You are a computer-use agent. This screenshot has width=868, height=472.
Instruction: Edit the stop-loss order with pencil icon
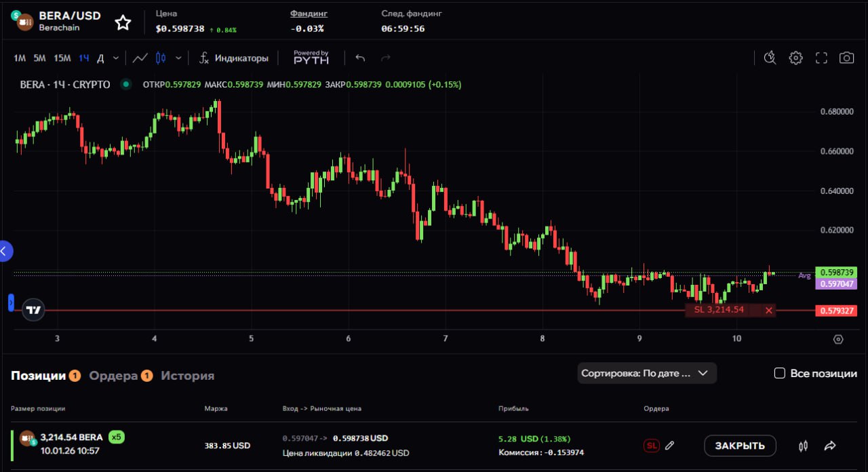(x=669, y=446)
